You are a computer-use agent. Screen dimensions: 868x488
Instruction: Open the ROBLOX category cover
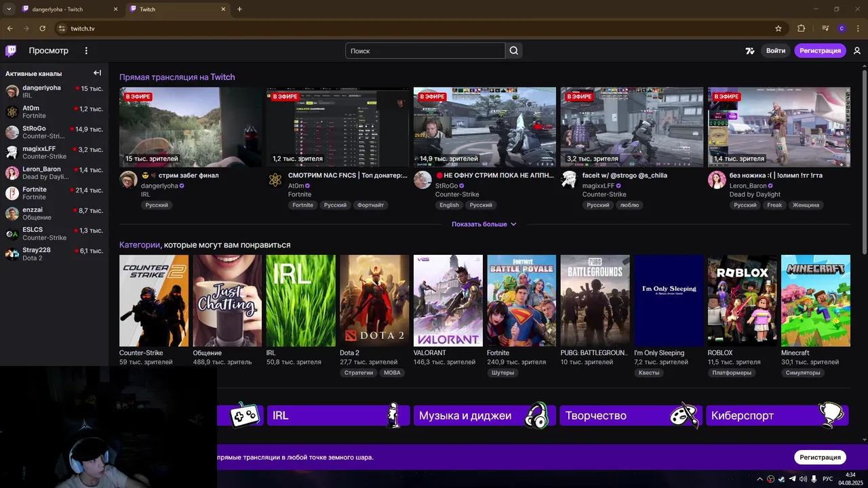pos(743,301)
